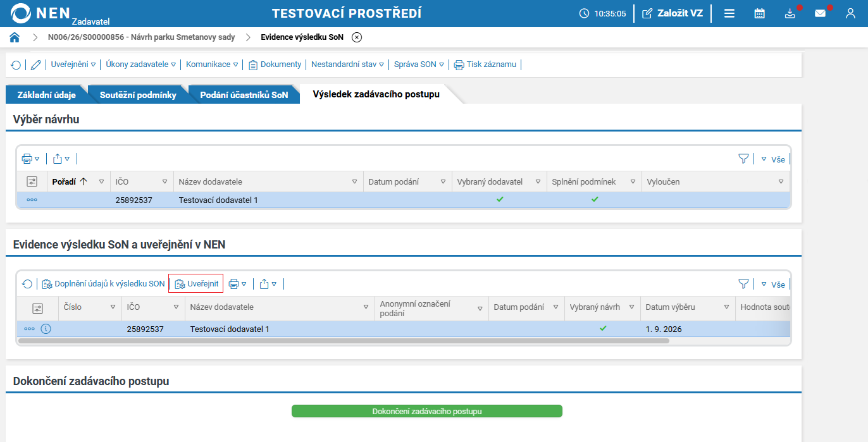The width and height of the screenshot is (868, 442).
Task: Switch to the Soutěžní podmínky tab
Action: [139, 95]
